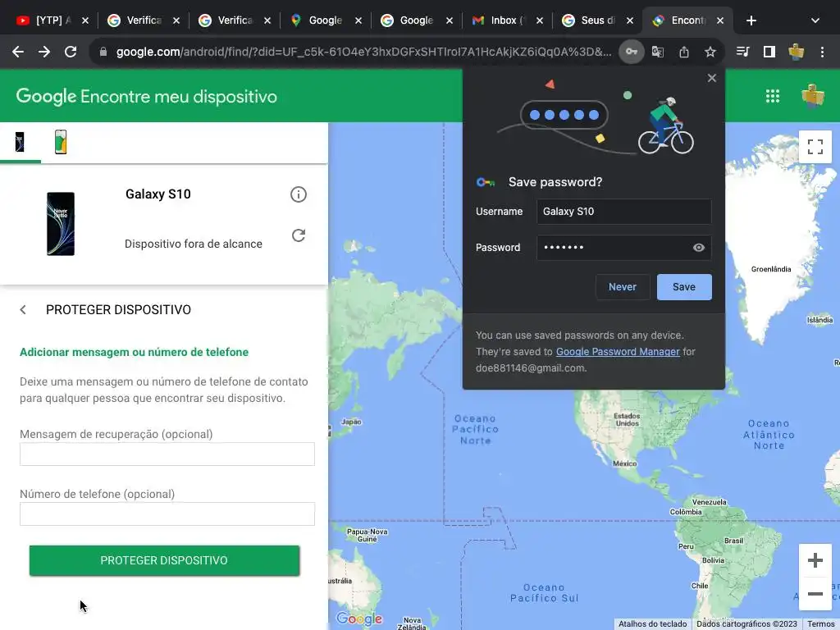Close the Inbox Gmail tab
Viewport: 840px width, 630px height.
click(540, 21)
